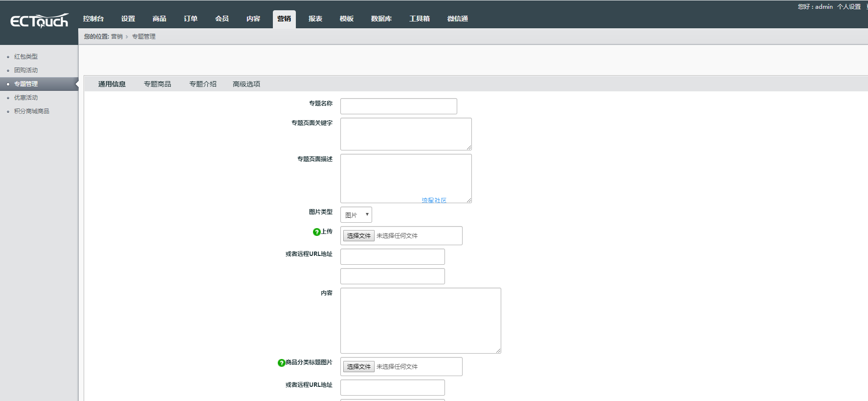
Task: Open the 工具箱 menu
Action: tap(420, 19)
